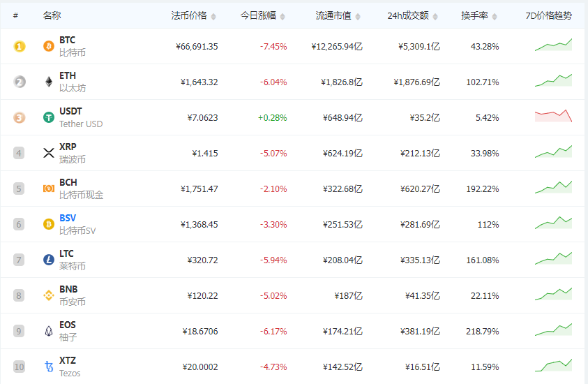588x384 pixels.
Task: Open the BSV coin link
Action: click(x=68, y=218)
